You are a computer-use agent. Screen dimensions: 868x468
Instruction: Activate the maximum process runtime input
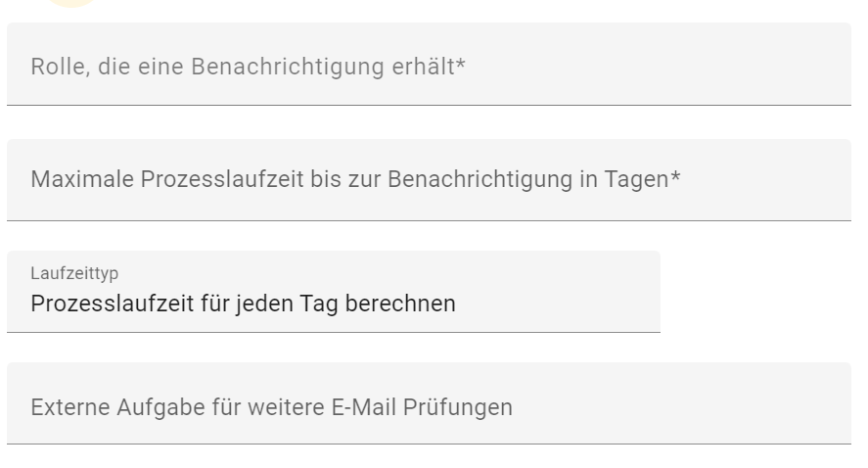click(429, 180)
